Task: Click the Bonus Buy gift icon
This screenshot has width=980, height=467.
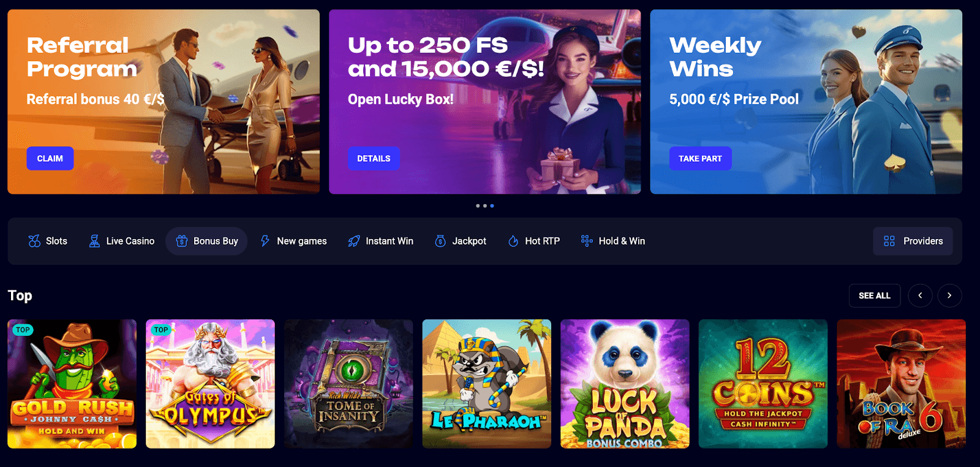Action: [182, 241]
